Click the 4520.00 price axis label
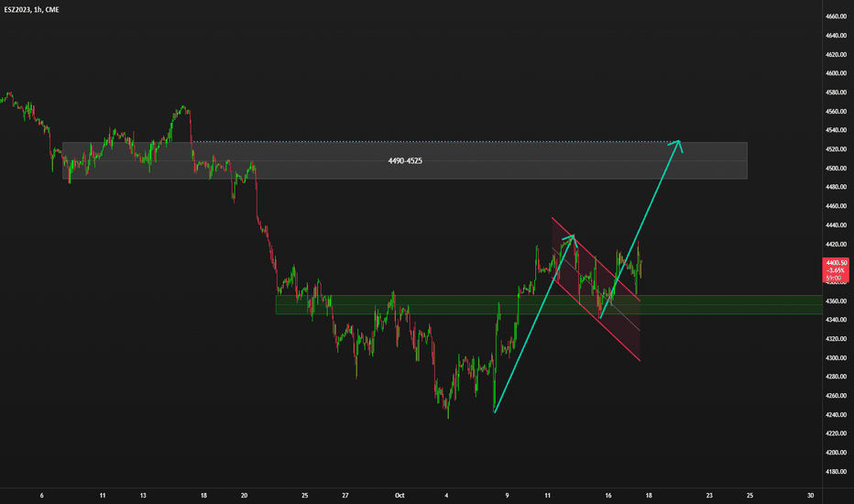Viewport: 854px width, 504px height. 836,148
